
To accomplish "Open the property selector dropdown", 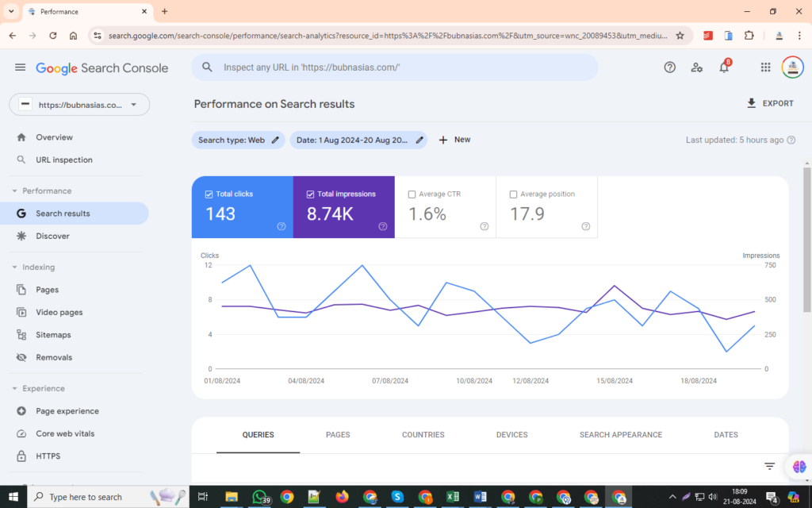I will [79, 105].
